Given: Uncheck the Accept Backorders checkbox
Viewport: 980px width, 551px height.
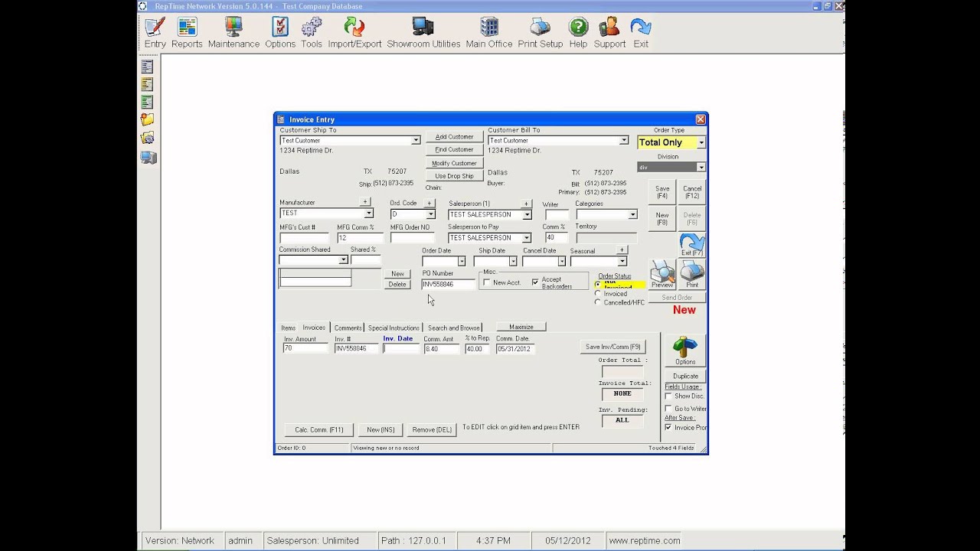Looking at the screenshot, I should click(x=535, y=282).
